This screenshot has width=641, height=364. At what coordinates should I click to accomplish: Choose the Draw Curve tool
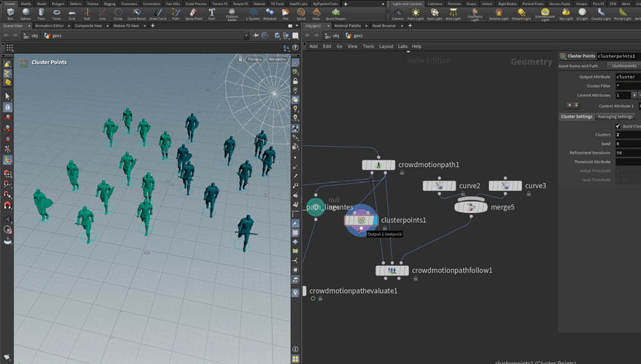[157, 13]
